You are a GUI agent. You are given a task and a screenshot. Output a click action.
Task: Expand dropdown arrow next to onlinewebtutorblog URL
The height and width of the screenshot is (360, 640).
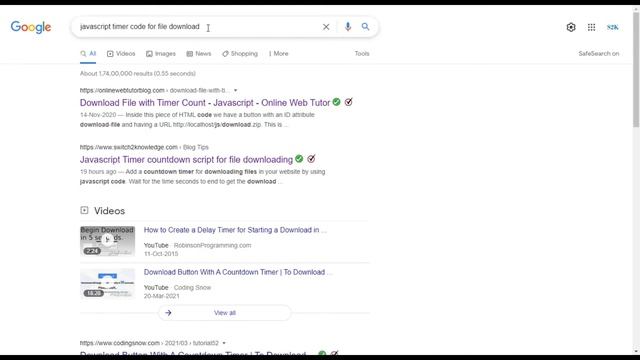(235, 90)
